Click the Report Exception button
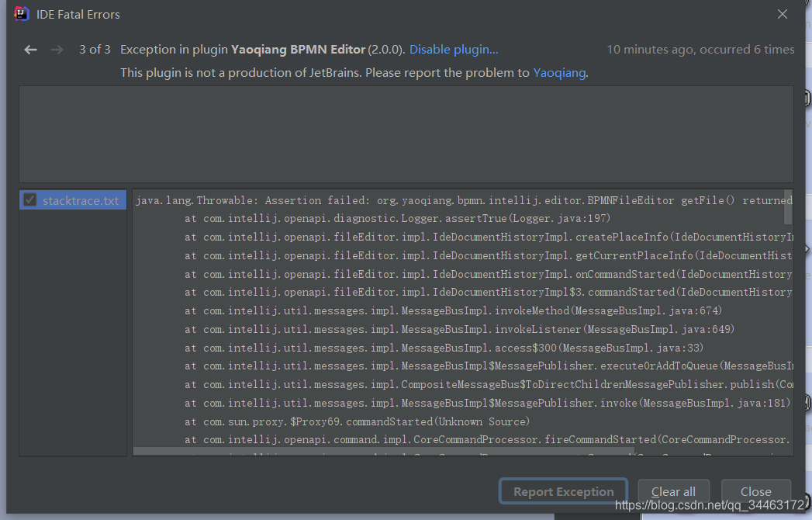The image size is (812, 520). tap(563, 491)
